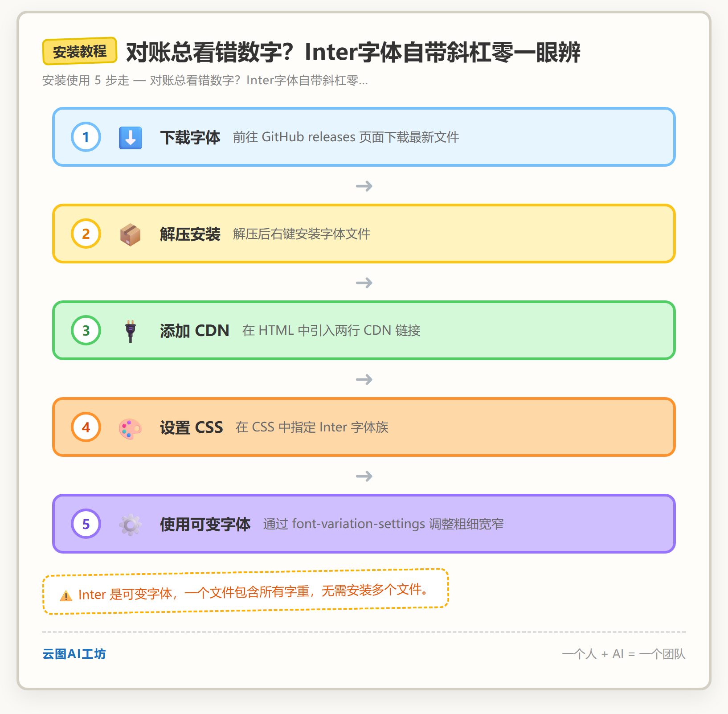This screenshot has height=714, width=728.
Task: Click the main headline 对账总看错数字
Action: 353,52
